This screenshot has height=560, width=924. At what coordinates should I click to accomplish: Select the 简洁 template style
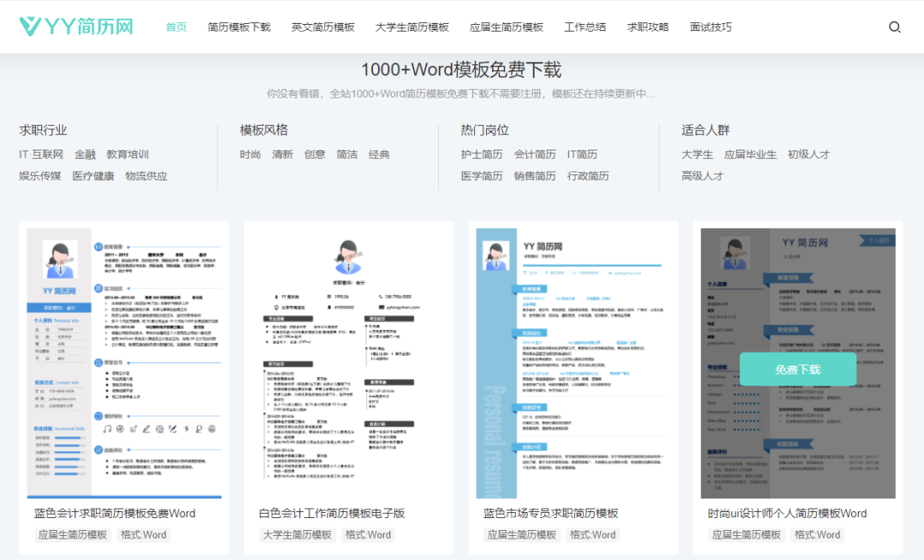(347, 154)
